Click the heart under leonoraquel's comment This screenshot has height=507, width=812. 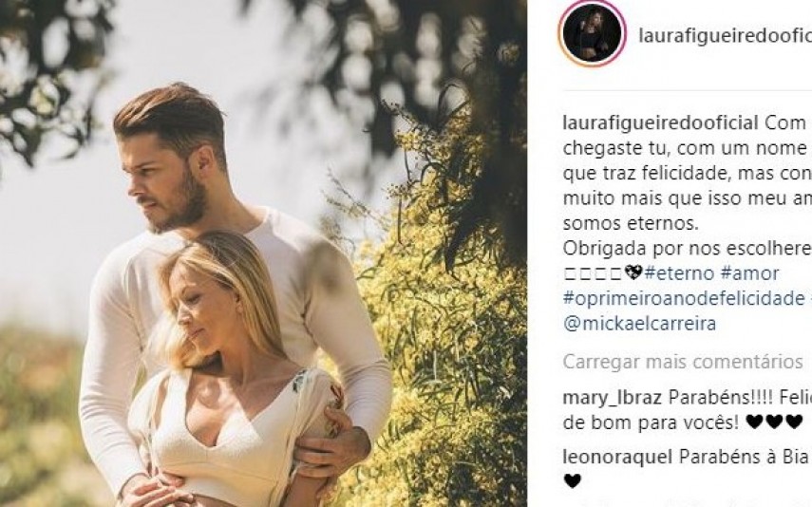click(573, 481)
